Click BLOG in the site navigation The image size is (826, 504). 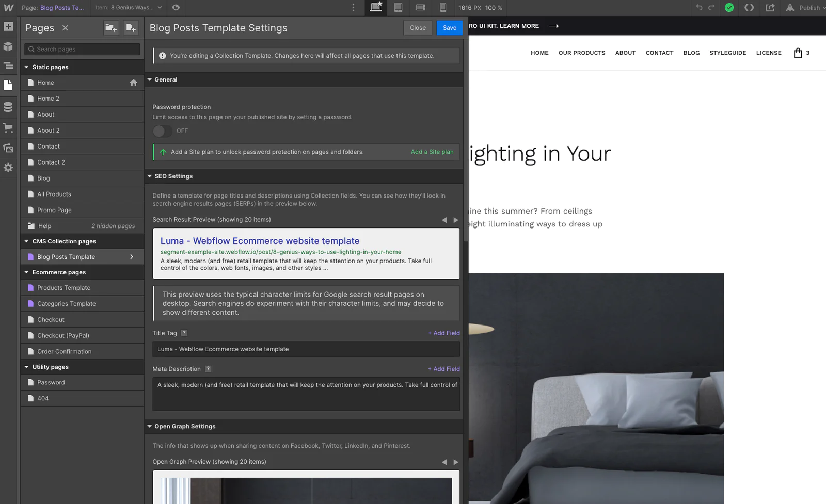[x=691, y=53]
